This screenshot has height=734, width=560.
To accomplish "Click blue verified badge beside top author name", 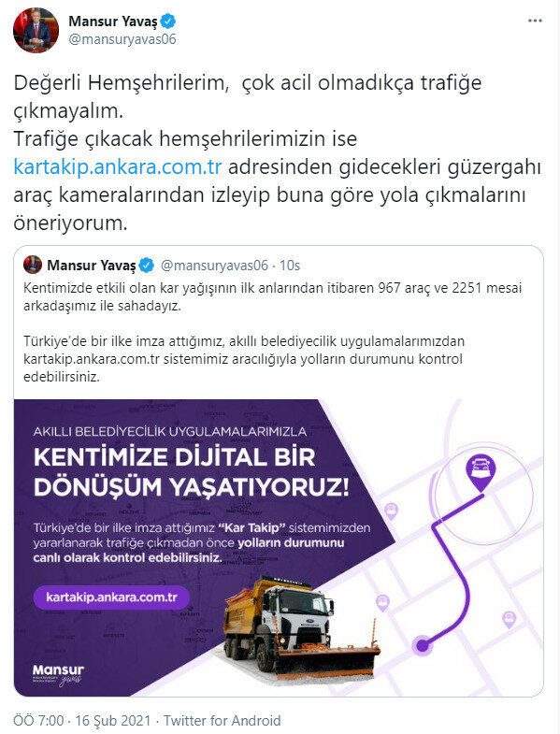I will coord(168,22).
